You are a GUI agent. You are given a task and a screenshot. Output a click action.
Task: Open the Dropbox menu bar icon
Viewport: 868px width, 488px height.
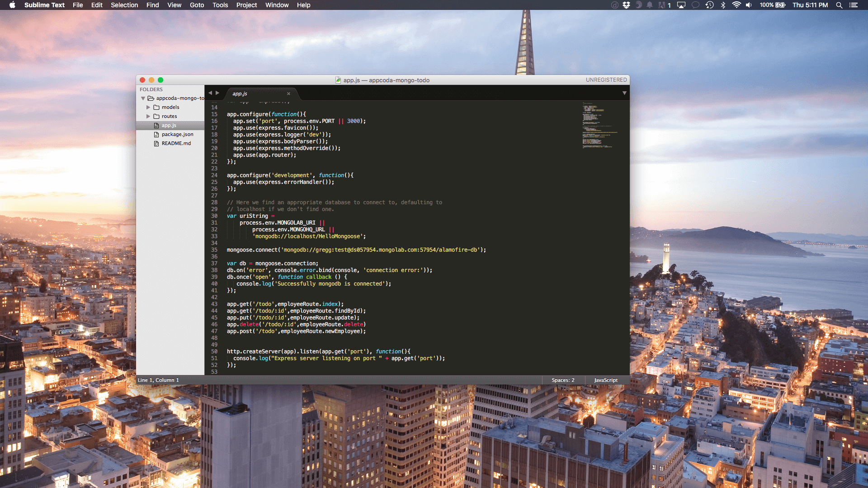pyautogui.click(x=626, y=5)
